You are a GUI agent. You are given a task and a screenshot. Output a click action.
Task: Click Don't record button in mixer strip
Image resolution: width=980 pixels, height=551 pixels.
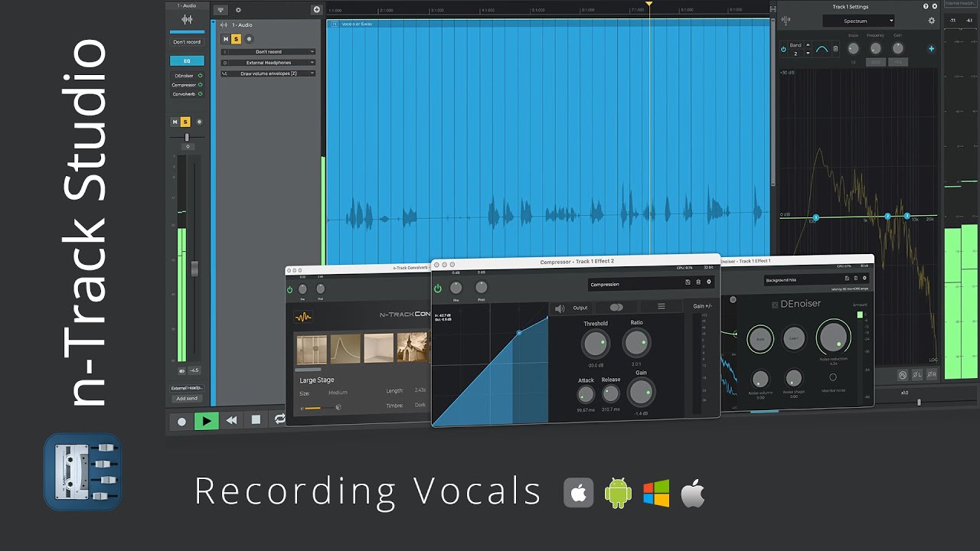[187, 42]
